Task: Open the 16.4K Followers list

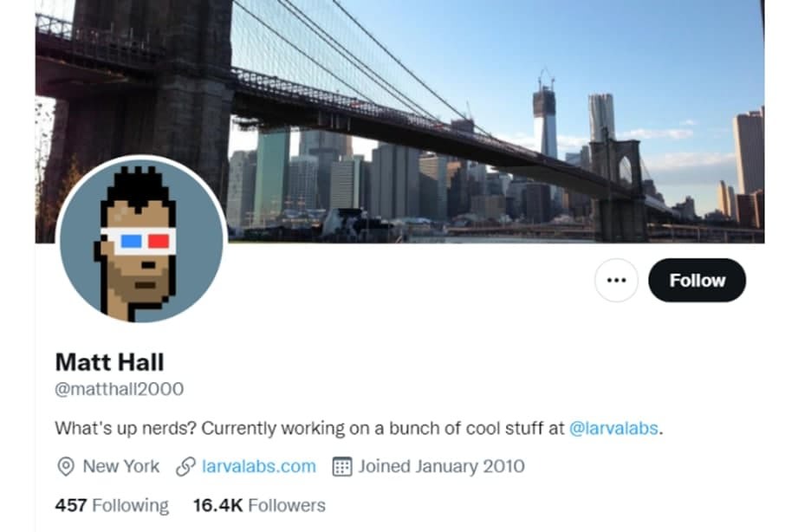Action: pyautogui.click(x=259, y=505)
